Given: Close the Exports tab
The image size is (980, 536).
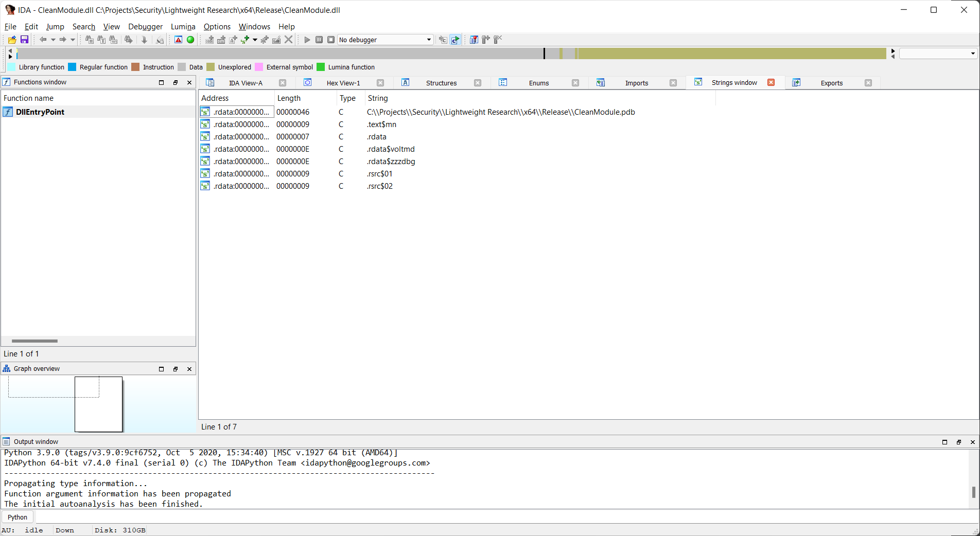Looking at the screenshot, I should pyautogui.click(x=868, y=83).
